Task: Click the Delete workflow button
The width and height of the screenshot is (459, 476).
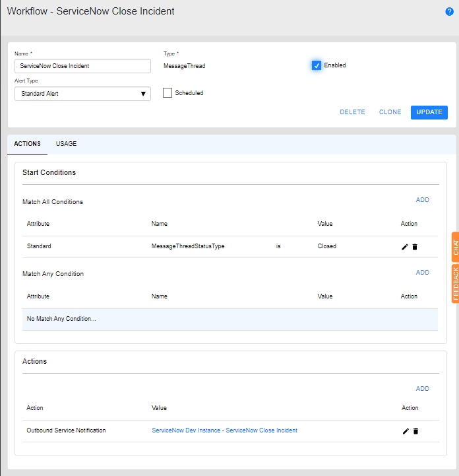Action: (x=352, y=112)
